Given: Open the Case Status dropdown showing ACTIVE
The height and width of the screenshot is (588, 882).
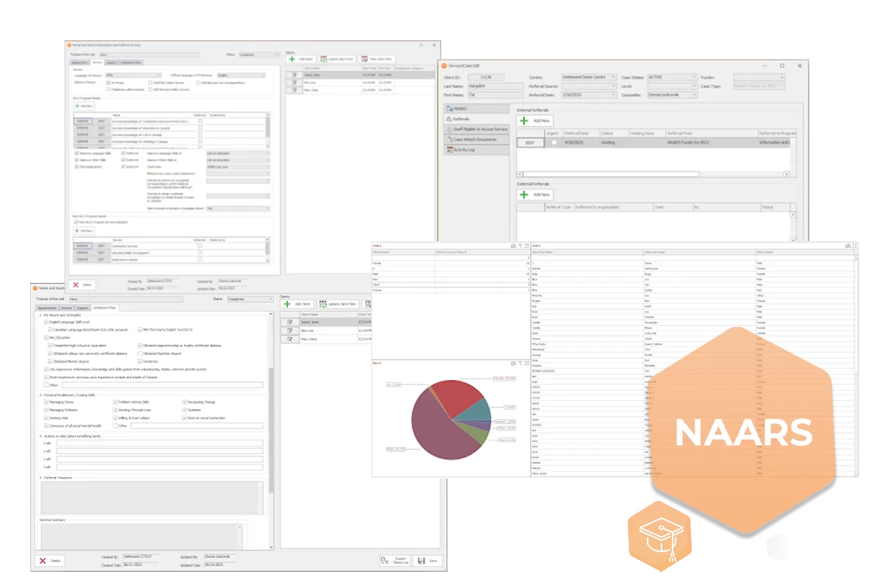Looking at the screenshot, I should (x=672, y=77).
